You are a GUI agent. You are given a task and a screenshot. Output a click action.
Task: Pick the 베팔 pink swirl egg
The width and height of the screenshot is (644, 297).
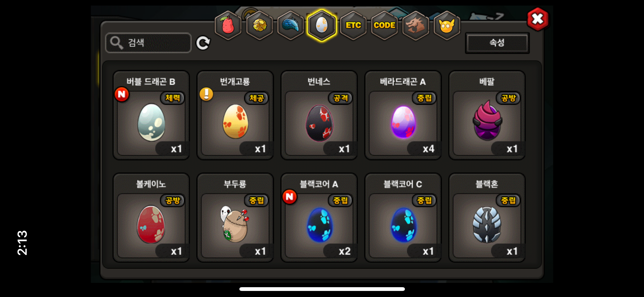point(487,115)
